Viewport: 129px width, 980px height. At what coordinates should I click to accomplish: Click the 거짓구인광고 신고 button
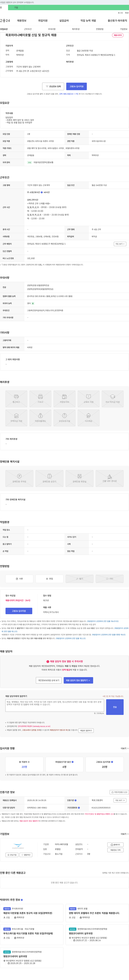pyautogui.click(x=119, y=792)
